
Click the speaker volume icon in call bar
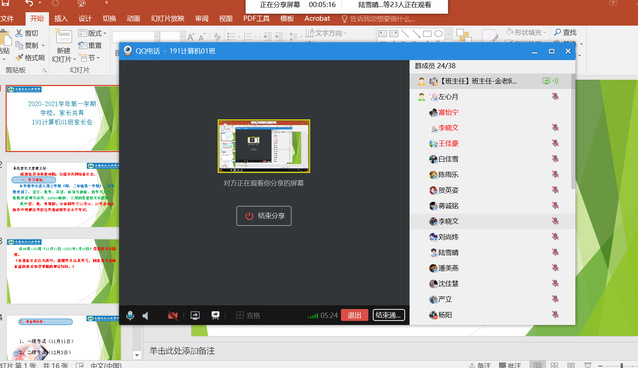pyautogui.click(x=146, y=315)
